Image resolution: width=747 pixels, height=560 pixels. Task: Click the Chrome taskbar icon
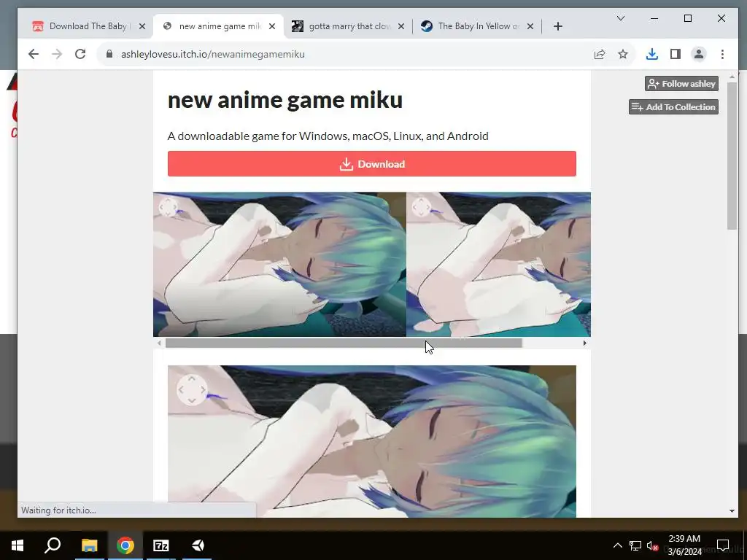125,545
